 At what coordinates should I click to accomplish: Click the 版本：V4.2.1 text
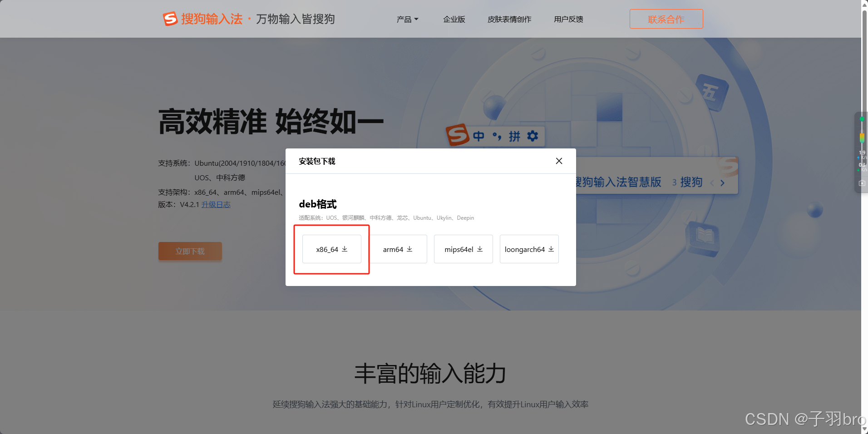click(x=178, y=205)
